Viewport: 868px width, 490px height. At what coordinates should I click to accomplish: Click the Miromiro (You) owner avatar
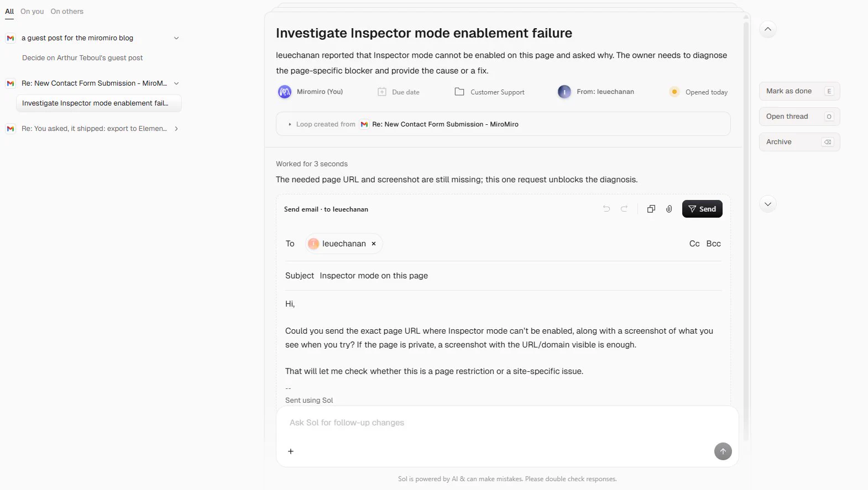(x=285, y=92)
